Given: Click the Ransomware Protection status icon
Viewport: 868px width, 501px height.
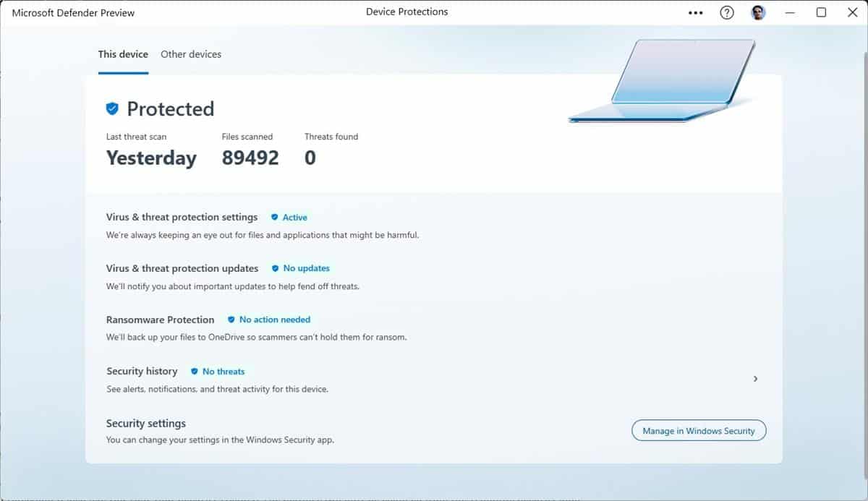Looking at the screenshot, I should pos(231,320).
